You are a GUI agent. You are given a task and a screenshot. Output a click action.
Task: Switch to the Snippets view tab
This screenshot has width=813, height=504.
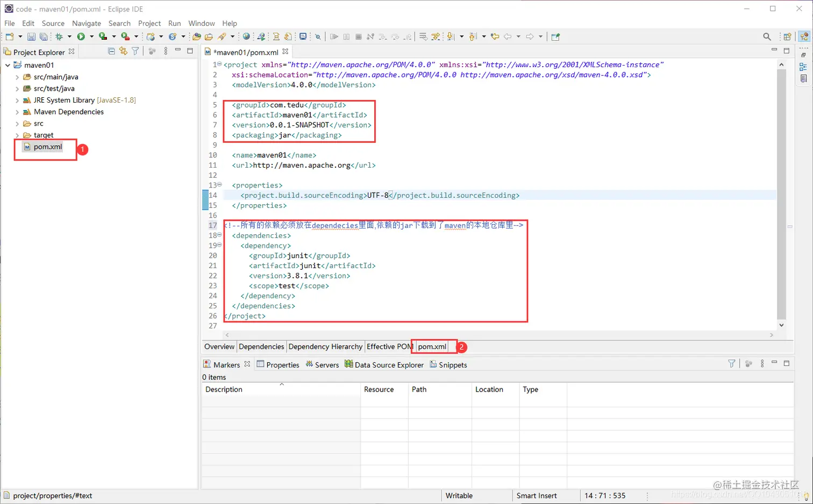click(448, 364)
